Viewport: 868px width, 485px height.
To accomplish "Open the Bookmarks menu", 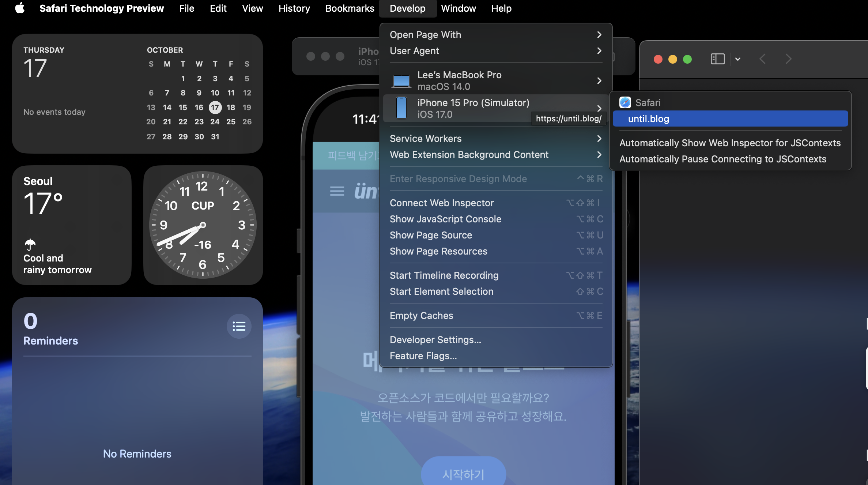I will 350,8.
